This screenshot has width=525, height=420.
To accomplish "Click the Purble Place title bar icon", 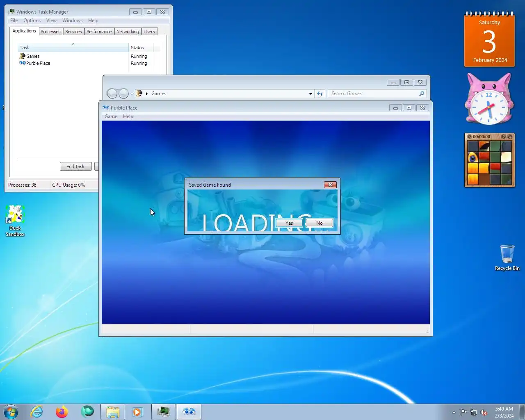I will (106, 107).
